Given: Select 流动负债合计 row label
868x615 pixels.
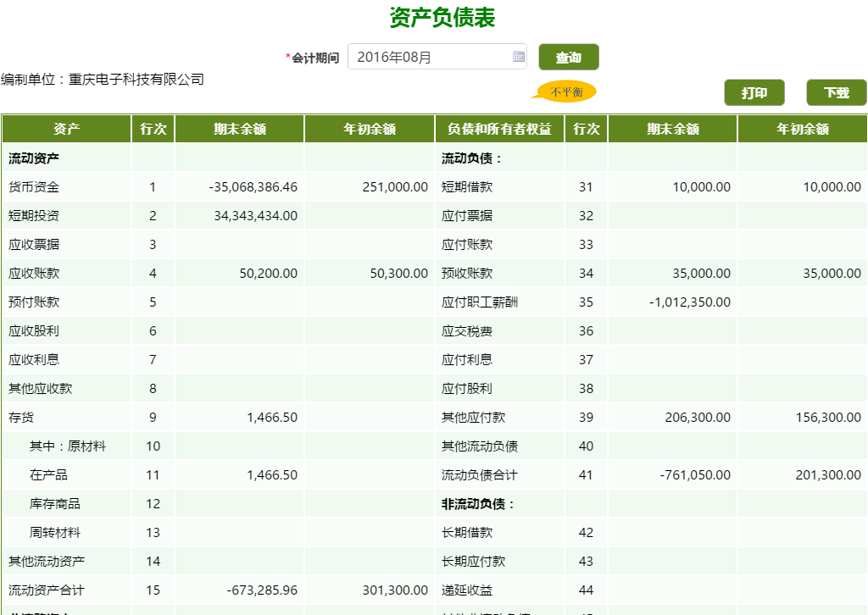Looking at the screenshot, I should point(480,474).
